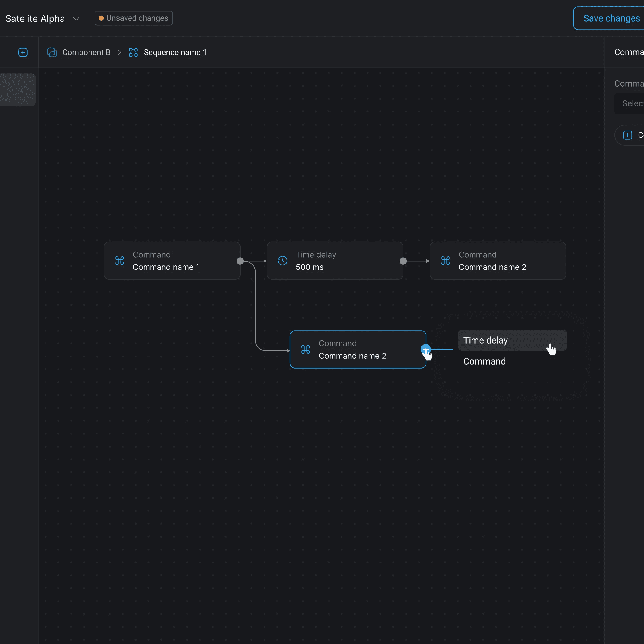644x644 pixels.
Task: Click command icon on Command name 1 node
Action: [119, 261]
